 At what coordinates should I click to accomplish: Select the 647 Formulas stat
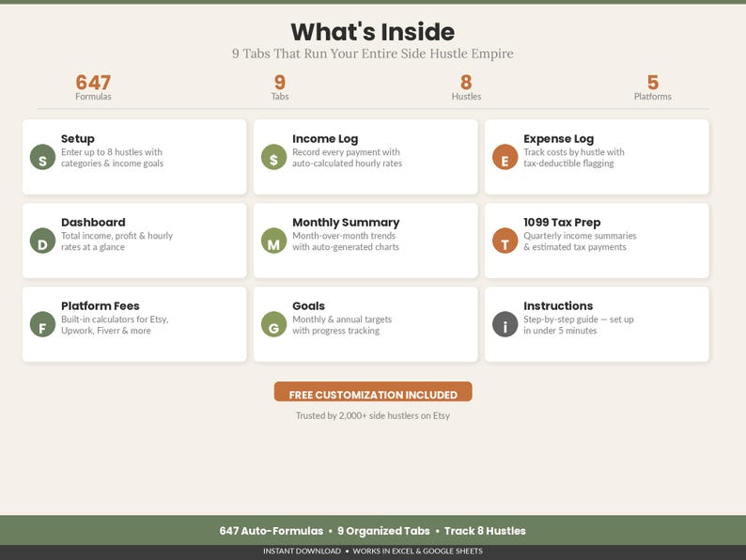coord(93,87)
